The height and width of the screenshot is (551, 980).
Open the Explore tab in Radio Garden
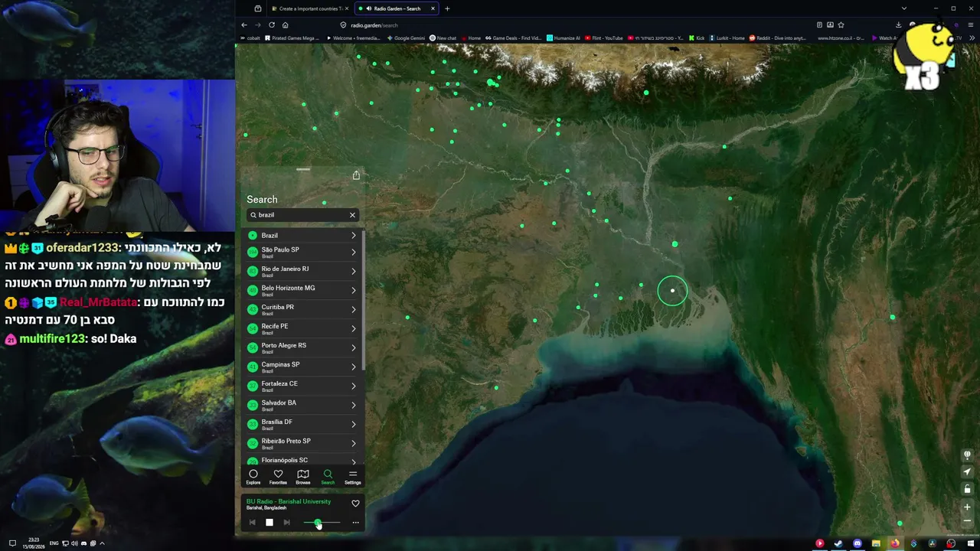pyautogui.click(x=253, y=477)
